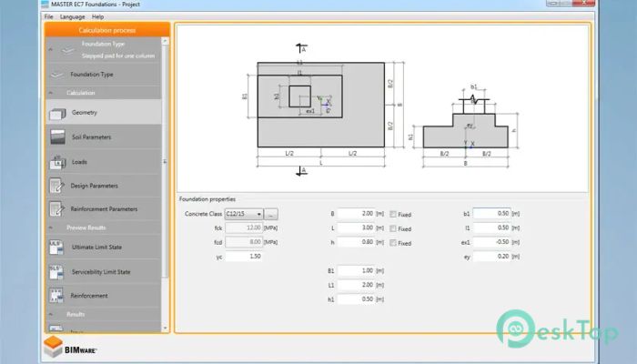Open Reinforcement results icon
This screenshot has height=364, width=637.
coord(56,296)
